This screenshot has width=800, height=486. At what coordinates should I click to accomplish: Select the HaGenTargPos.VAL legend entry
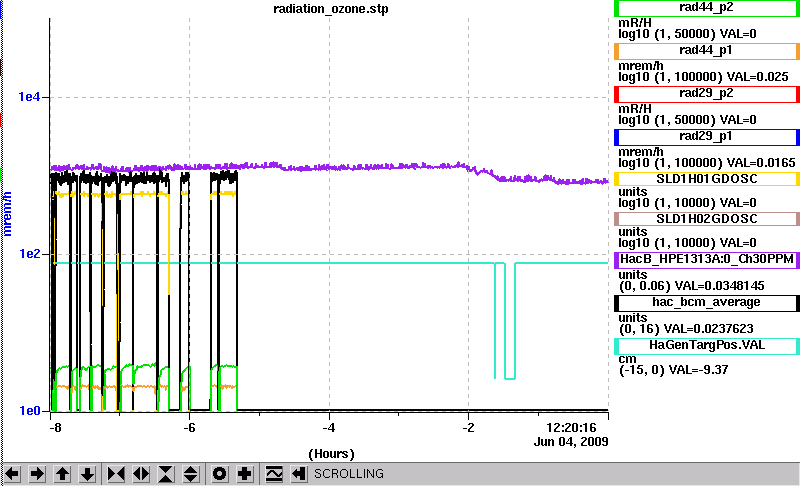[x=707, y=346]
